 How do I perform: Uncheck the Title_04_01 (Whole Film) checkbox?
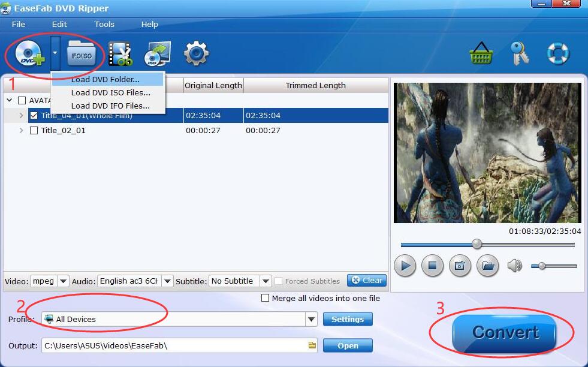click(x=34, y=116)
